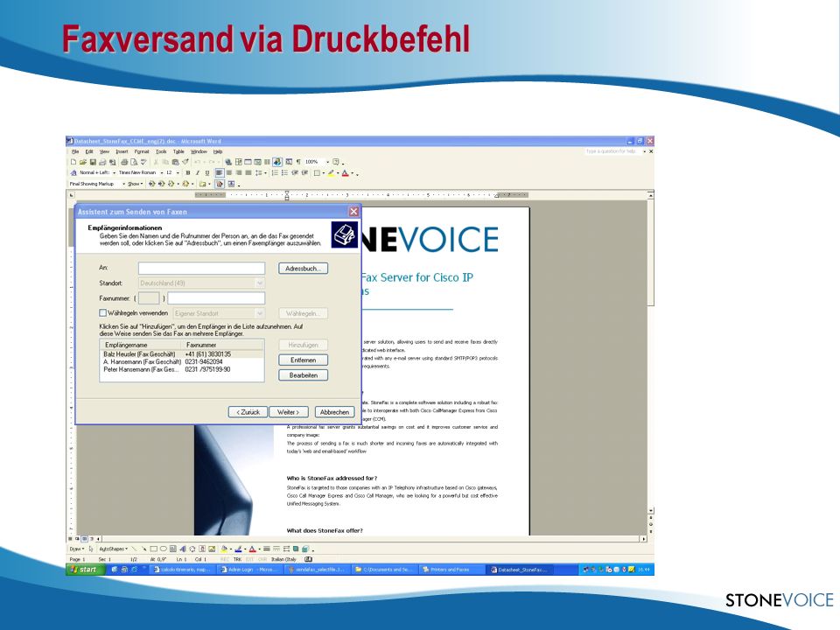Print the document using the printer icon

click(124, 162)
